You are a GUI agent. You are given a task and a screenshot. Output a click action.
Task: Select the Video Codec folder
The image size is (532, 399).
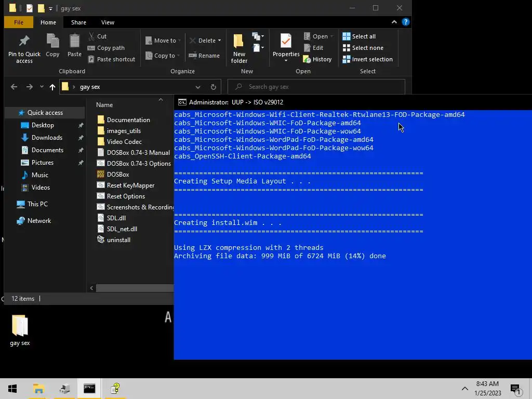click(x=124, y=141)
